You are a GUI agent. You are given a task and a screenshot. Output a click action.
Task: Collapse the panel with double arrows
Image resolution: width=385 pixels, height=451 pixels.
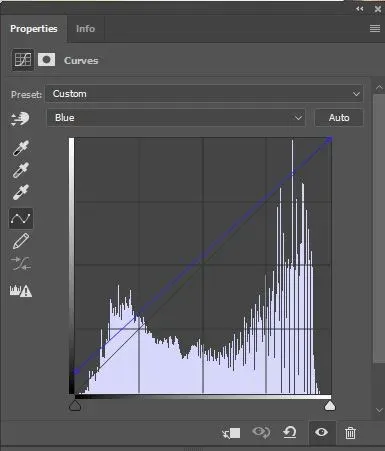[360, 9]
